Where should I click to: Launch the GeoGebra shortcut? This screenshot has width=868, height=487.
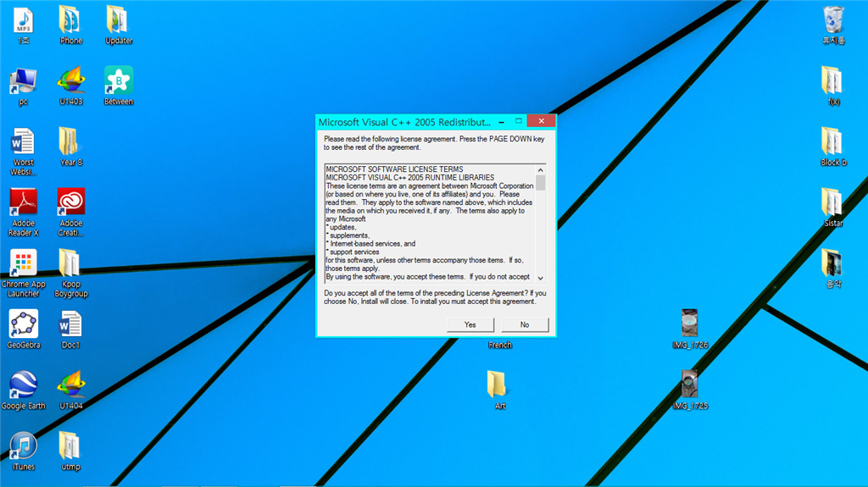tap(23, 324)
